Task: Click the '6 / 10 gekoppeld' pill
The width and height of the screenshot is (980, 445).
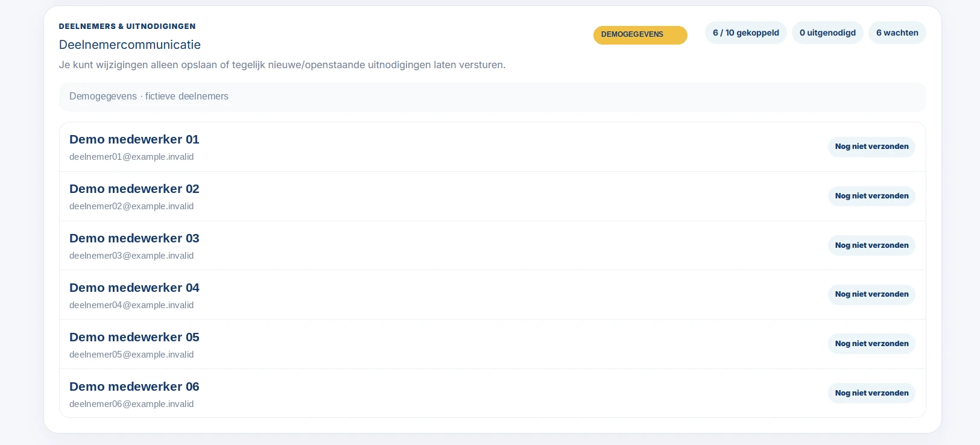Action: [x=746, y=33]
